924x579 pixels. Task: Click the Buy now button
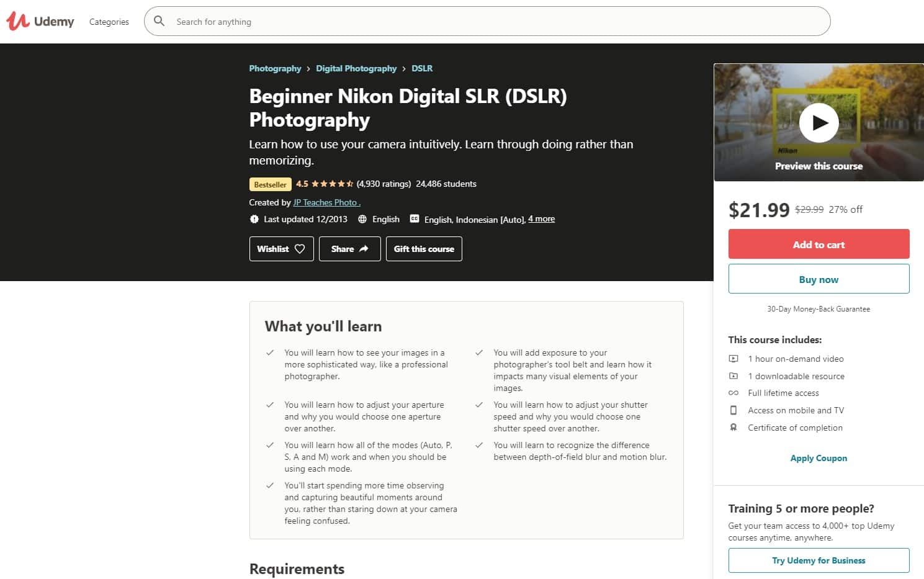coord(819,279)
